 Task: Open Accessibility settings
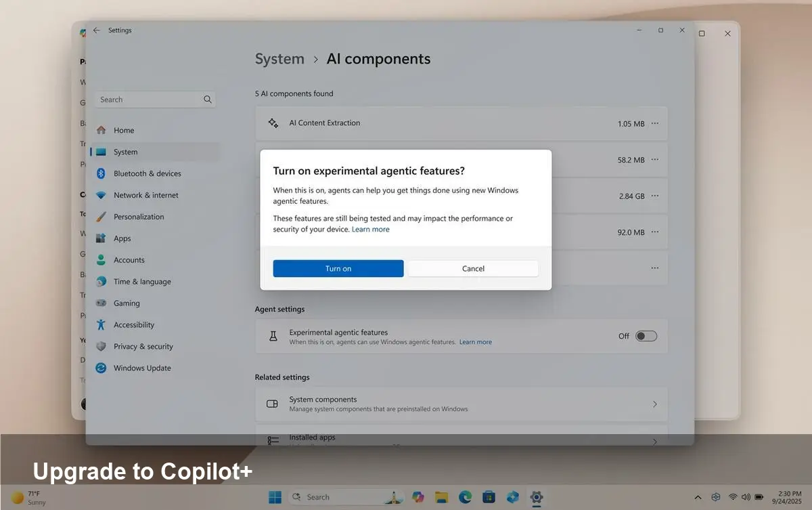point(133,324)
